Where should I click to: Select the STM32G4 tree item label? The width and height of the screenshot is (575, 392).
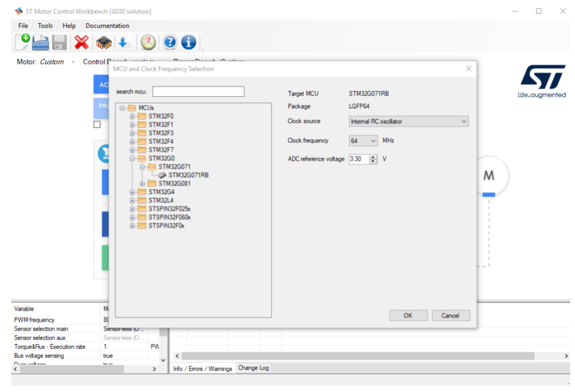pos(161,192)
